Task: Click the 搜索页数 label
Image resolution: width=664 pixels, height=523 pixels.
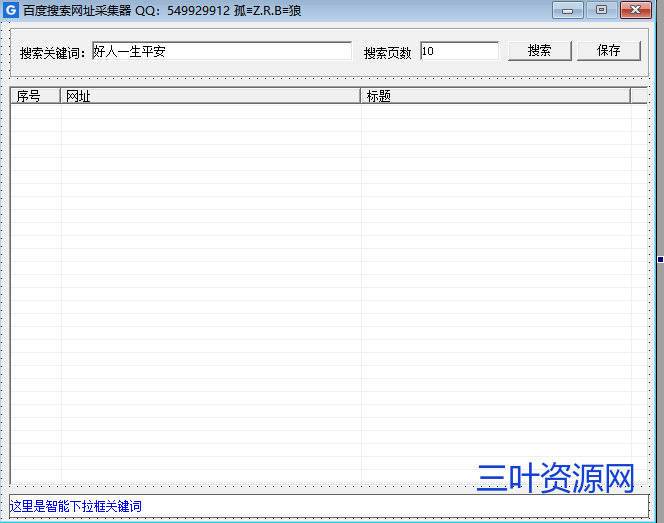Action: coord(387,52)
